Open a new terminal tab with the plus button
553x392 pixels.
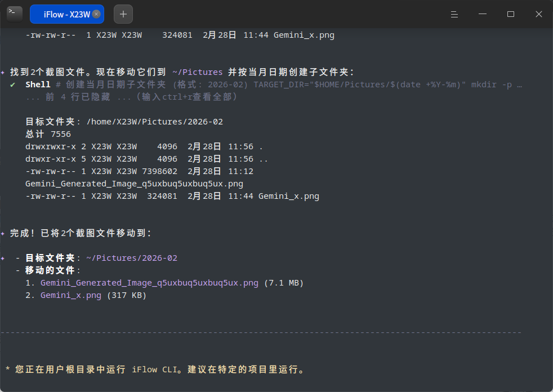(x=123, y=14)
